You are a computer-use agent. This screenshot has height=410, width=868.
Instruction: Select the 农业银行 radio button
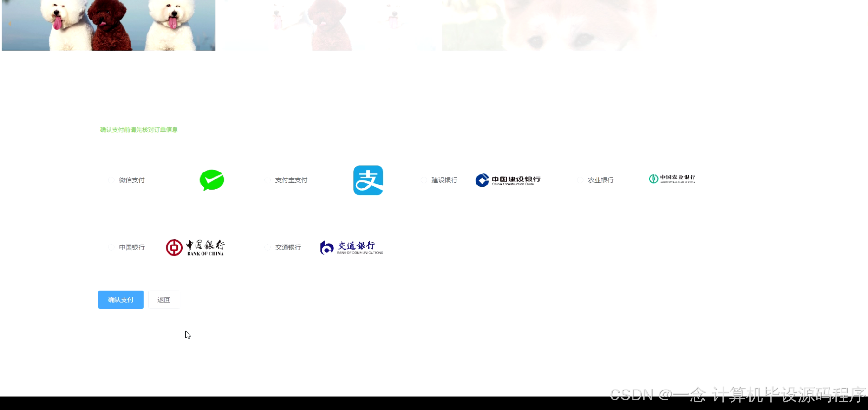pos(580,180)
